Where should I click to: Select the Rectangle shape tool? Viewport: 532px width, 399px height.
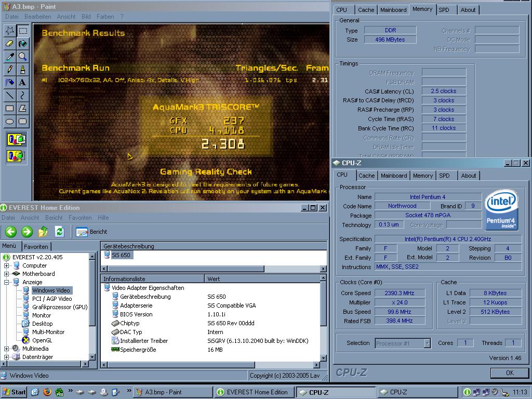(x=10, y=108)
